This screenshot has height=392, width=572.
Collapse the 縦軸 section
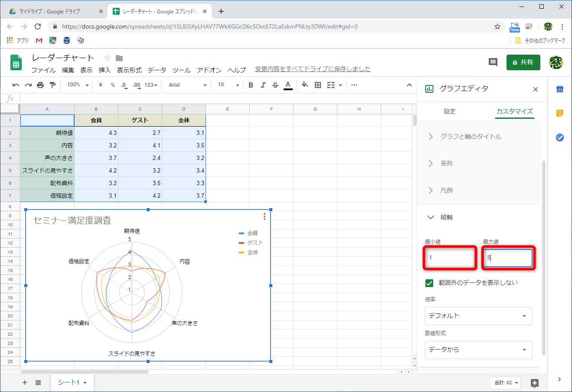tap(478, 217)
